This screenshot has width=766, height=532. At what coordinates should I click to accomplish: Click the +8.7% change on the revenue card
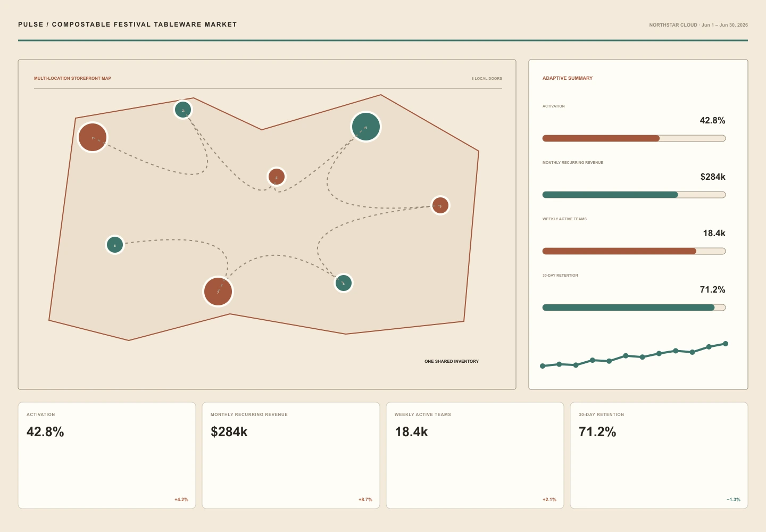click(365, 500)
